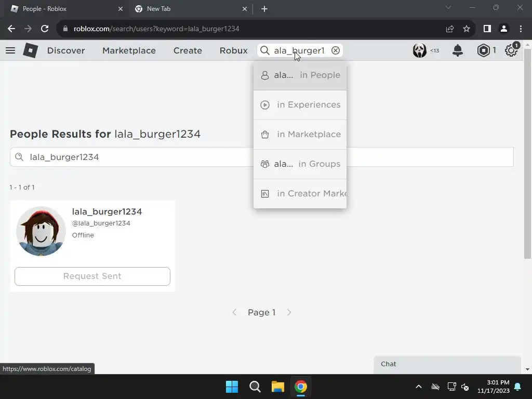The image size is (532, 399).
Task: Close the People - Roblox tab
Action: (121, 9)
